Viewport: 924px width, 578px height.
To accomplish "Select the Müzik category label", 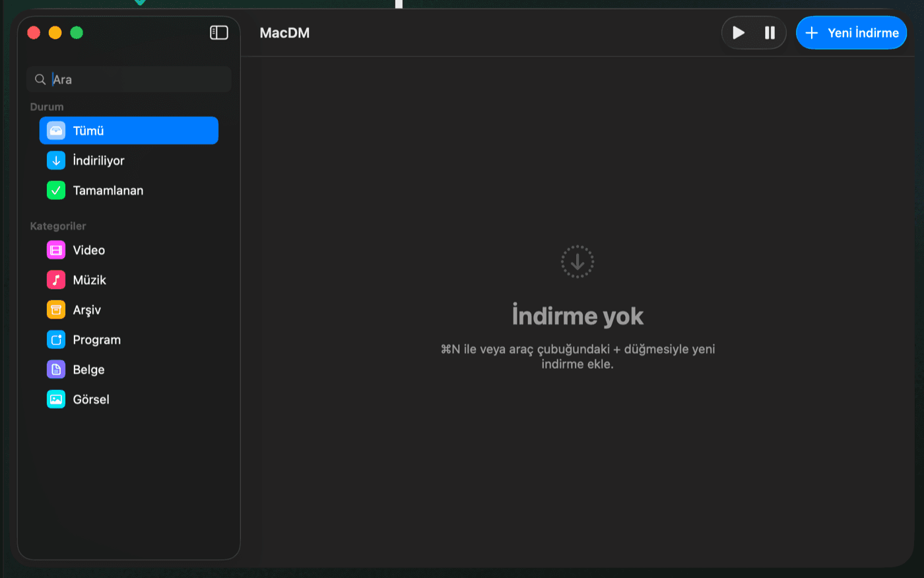I will point(90,280).
